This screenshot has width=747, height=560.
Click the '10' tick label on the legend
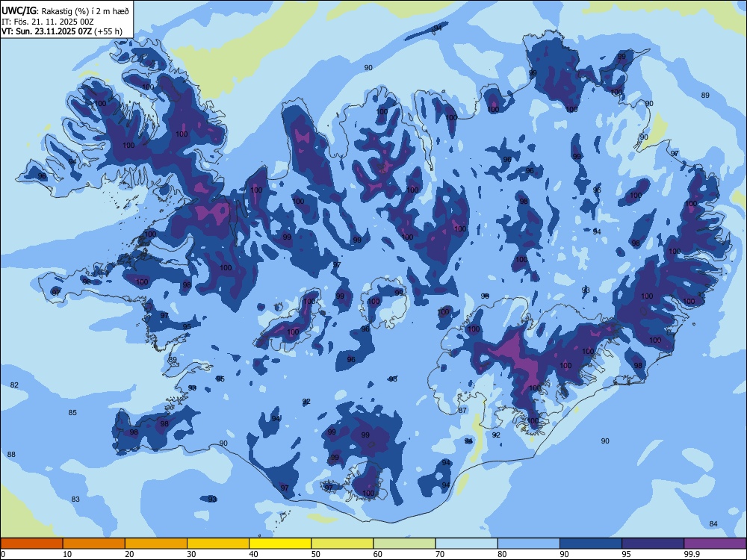tap(67, 554)
